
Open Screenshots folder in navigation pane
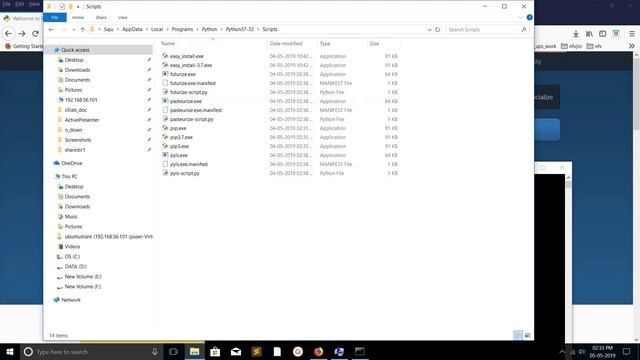(x=78, y=140)
